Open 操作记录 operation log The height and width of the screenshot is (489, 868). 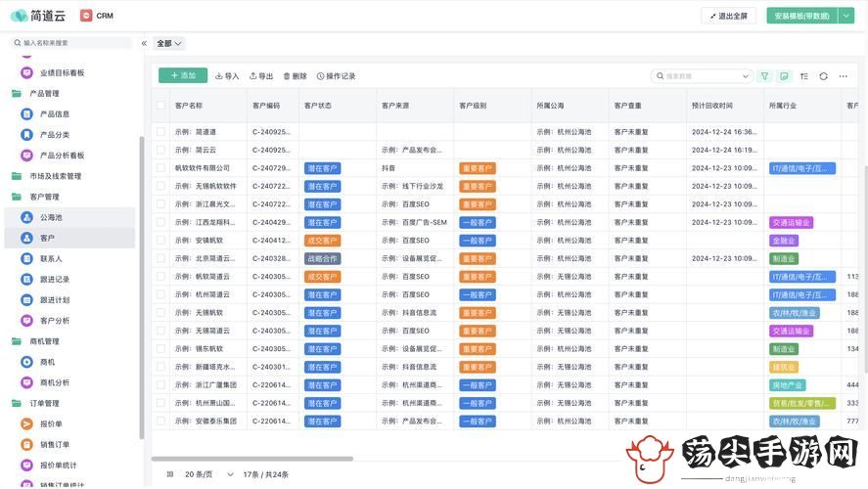(x=336, y=76)
